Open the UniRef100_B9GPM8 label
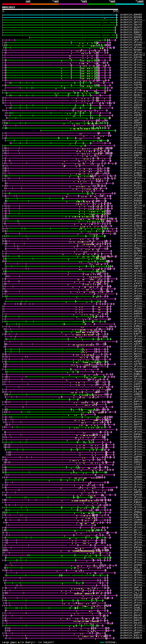Viewport: 146px width, 644px height. point(131,223)
